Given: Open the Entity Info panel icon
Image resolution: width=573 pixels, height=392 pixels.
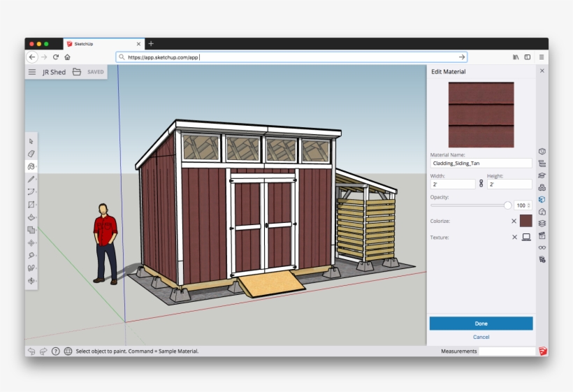Looking at the screenshot, I should coord(542,151).
